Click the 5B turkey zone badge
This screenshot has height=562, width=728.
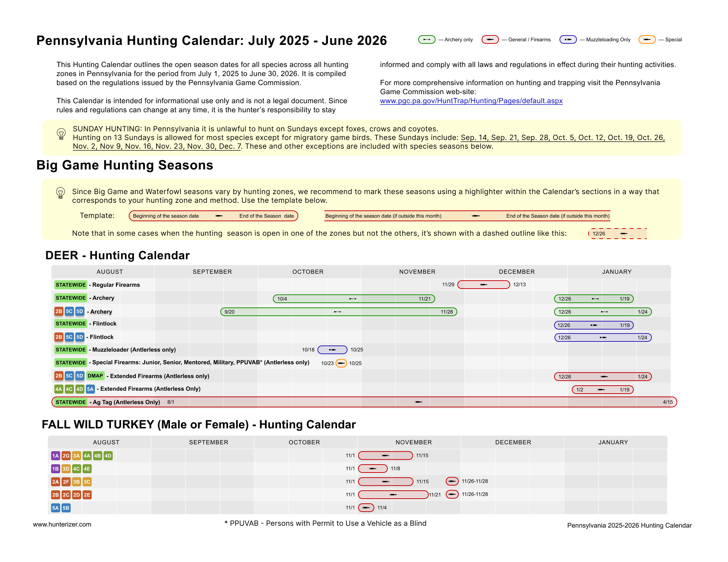[x=66, y=508]
